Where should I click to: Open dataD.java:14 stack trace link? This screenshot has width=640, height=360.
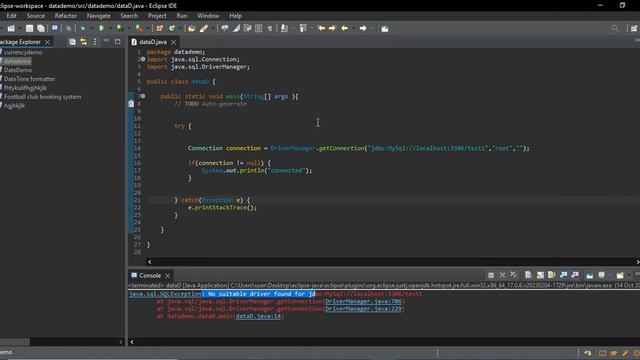click(258, 316)
